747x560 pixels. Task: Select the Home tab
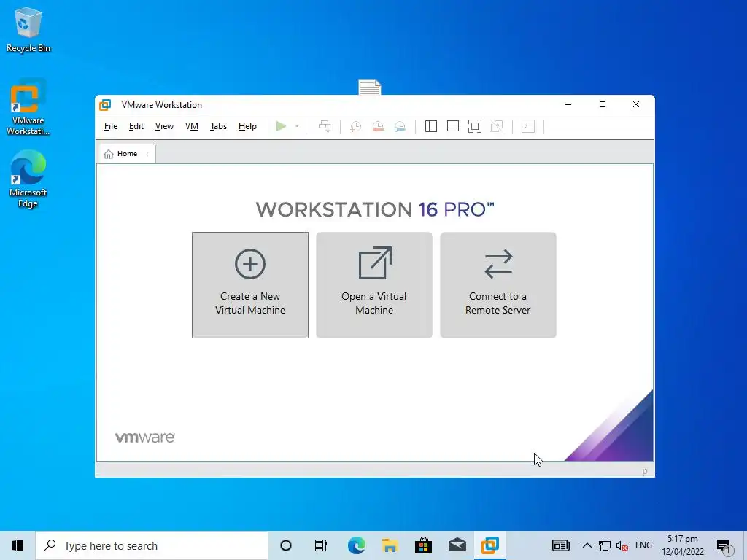(x=127, y=154)
